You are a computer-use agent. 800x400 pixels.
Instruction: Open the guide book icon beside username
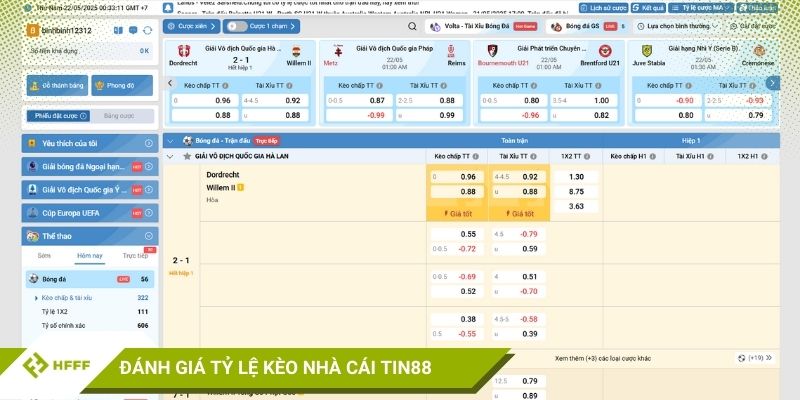[118, 31]
